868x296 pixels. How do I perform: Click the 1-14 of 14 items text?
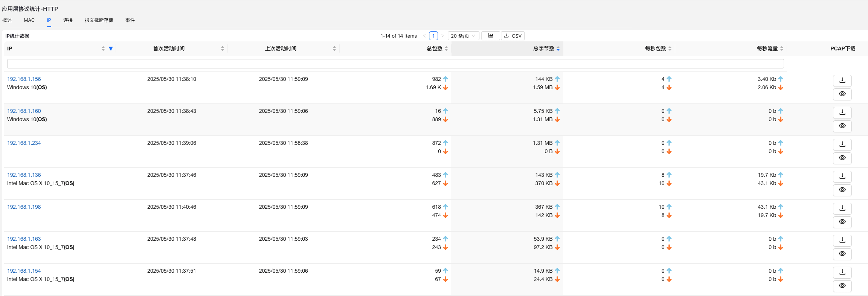coord(399,36)
